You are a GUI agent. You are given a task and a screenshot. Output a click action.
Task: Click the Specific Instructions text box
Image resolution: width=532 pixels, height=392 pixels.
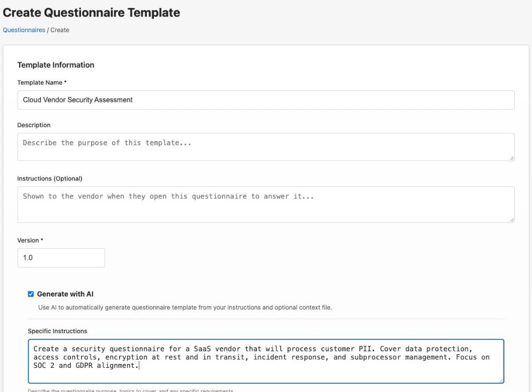[266, 361]
